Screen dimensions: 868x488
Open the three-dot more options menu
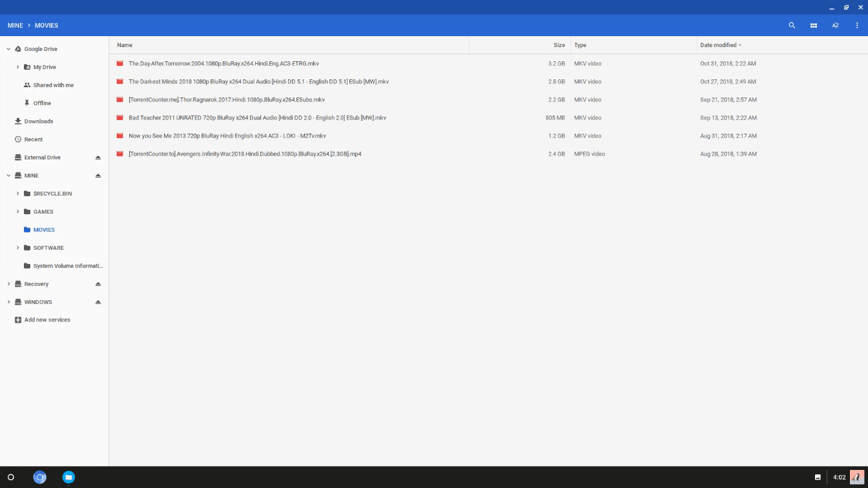click(857, 25)
